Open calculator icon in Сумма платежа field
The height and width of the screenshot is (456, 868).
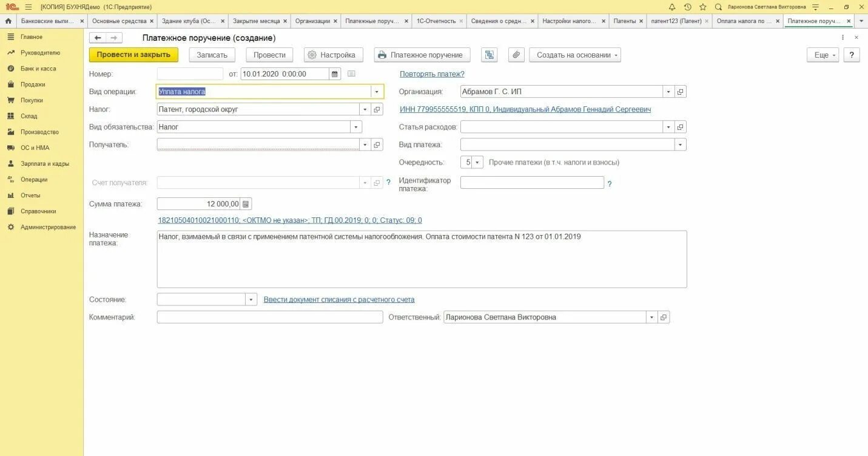click(246, 204)
